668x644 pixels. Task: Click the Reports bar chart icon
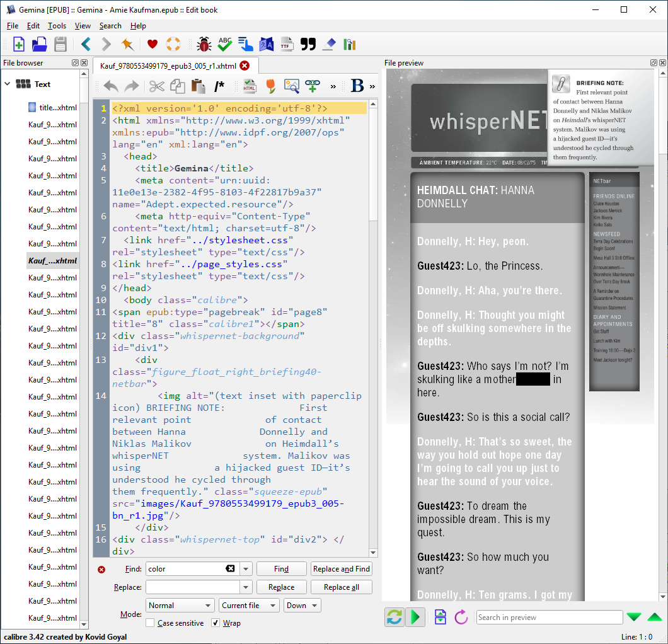click(350, 44)
